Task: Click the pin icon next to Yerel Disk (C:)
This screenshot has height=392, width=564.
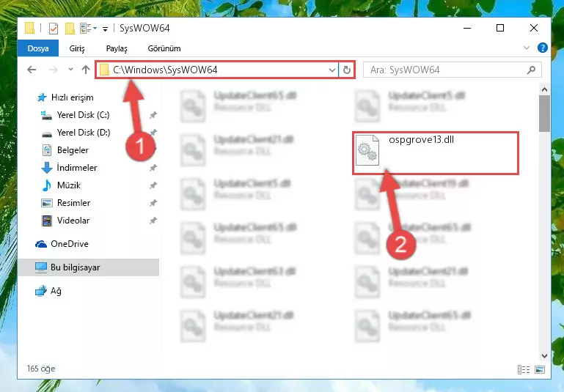Action: (x=153, y=115)
